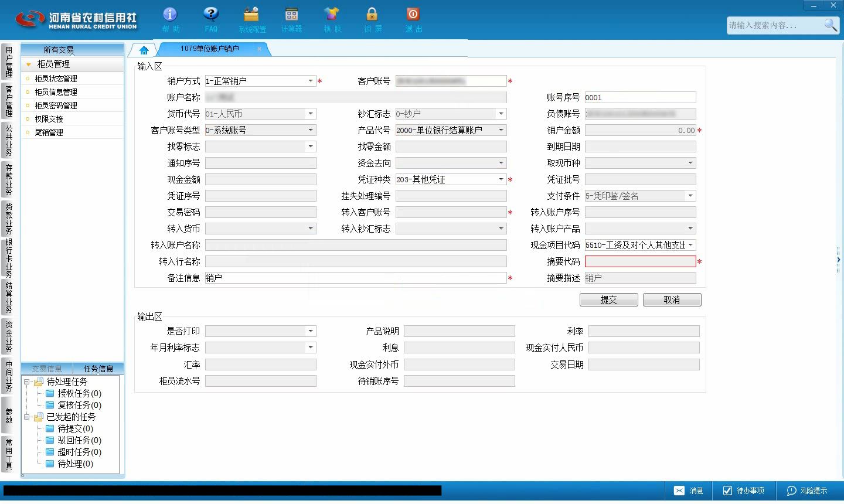Open the 年月利率标志 dropdown

(x=311, y=348)
